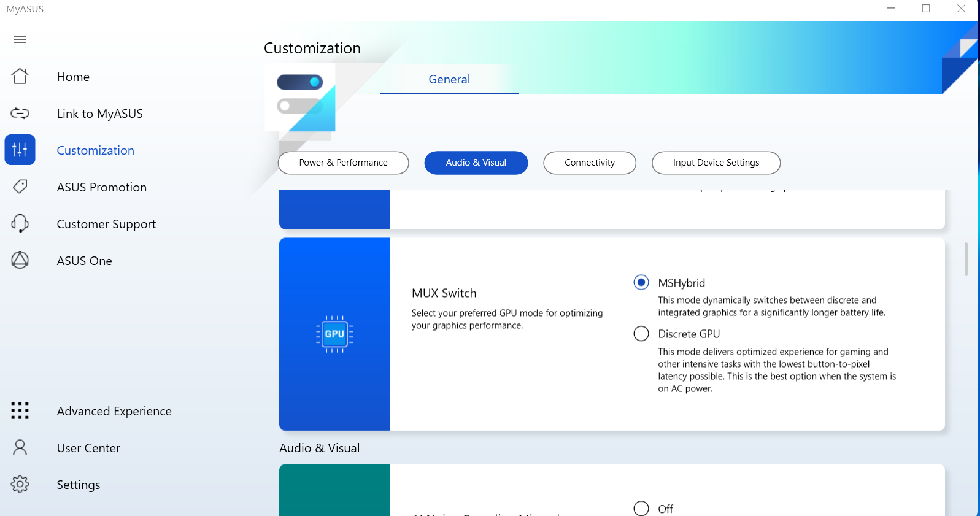Open ASUS One section
Image resolution: width=980 pixels, height=516 pixels.
pos(84,261)
